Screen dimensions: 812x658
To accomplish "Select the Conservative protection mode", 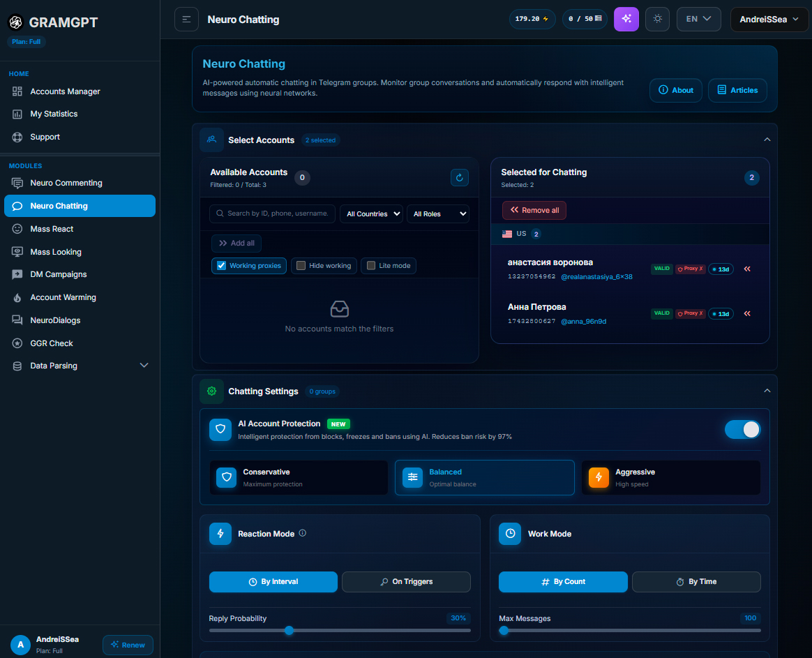I will click(299, 477).
